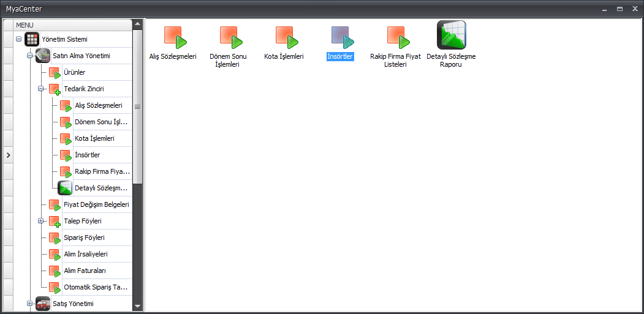Viewport: 644px width, 314px height.
Task: Minimize the MyaCenter window
Action: coord(605,9)
